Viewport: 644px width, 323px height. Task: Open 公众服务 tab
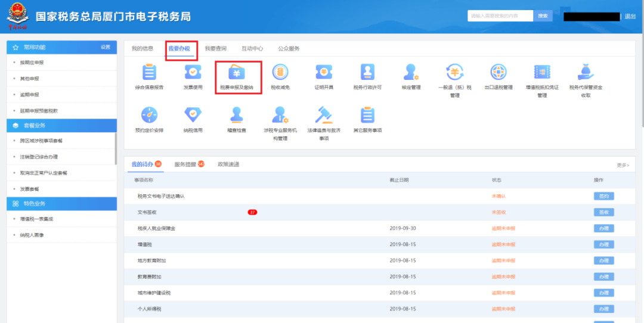point(289,48)
